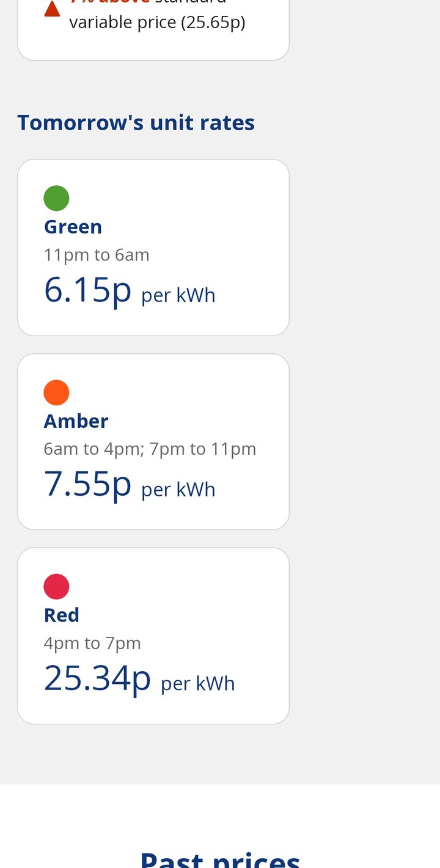Select the 'Green' rate label
The height and width of the screenshot is (868, 440).
73,227
